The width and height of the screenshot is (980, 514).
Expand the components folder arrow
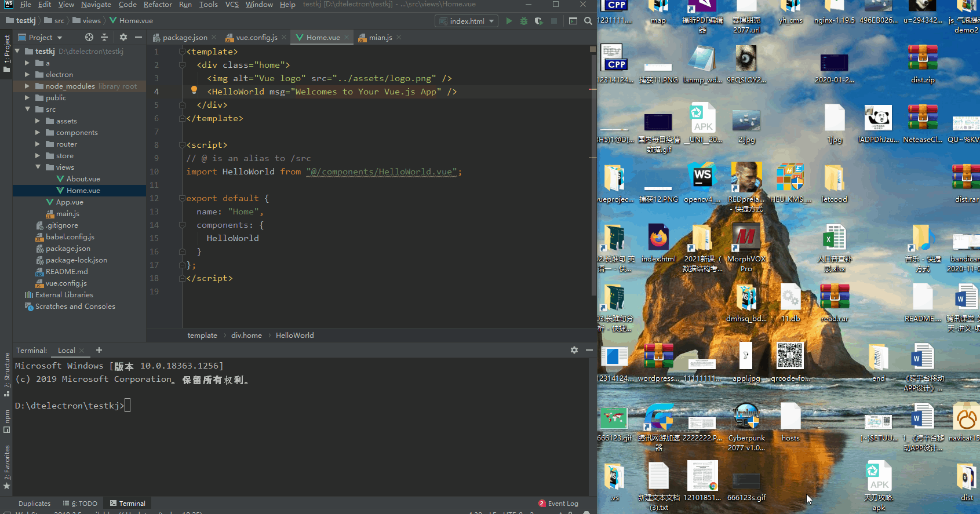coord(38,133)
